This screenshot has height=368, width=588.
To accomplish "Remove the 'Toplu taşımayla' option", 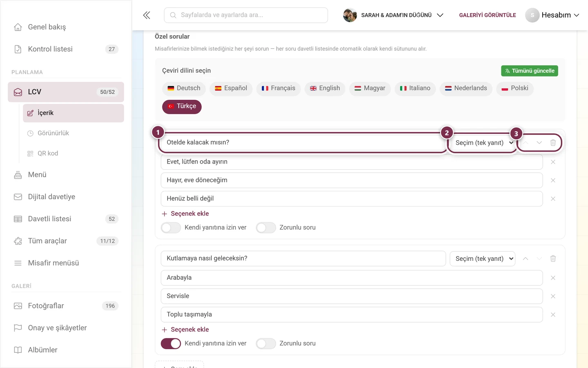I will (x=553, y=315).
